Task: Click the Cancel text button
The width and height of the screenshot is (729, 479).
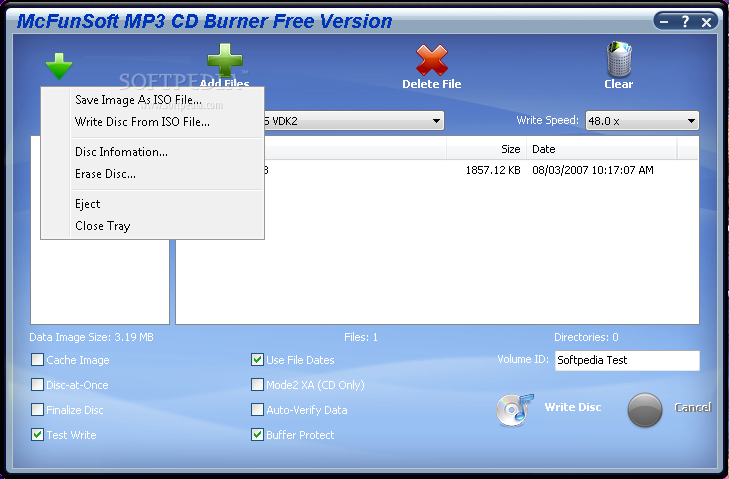Action: pos(693,408)
